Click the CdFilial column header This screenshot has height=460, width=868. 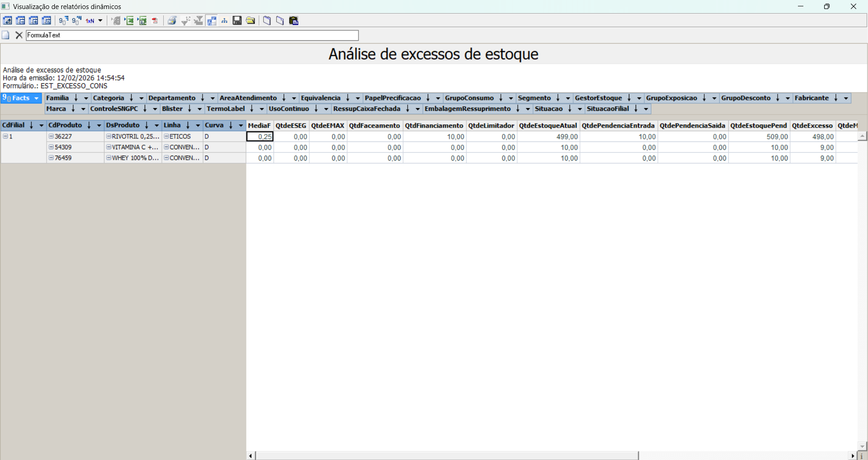pyautogui.click(x=24, y=125)
